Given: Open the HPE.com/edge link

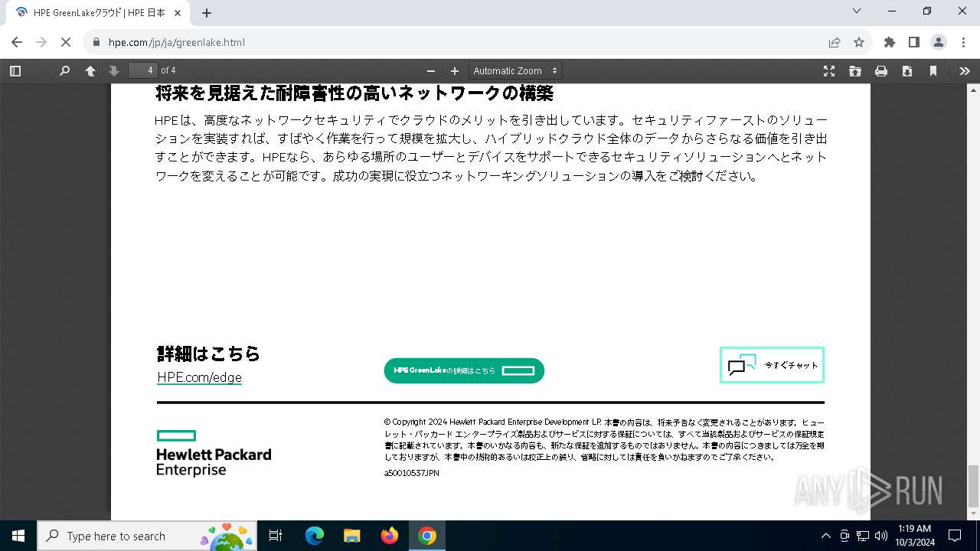Looking at the screenshot, I should pos(199,377).
